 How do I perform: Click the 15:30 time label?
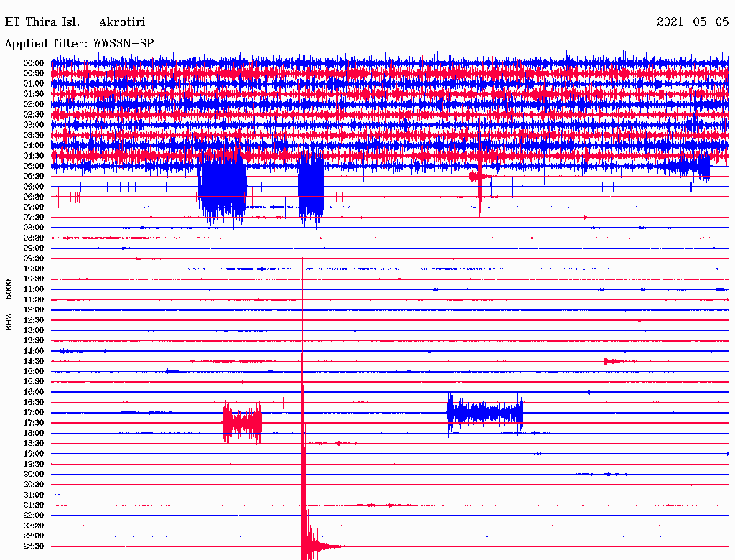tap(34, 382)
